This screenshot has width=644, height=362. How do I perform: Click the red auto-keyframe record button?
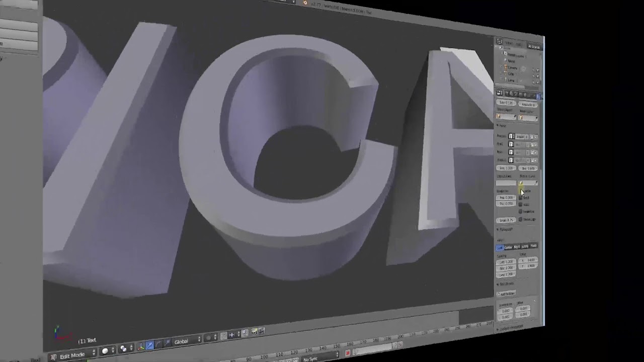[347, 352]
